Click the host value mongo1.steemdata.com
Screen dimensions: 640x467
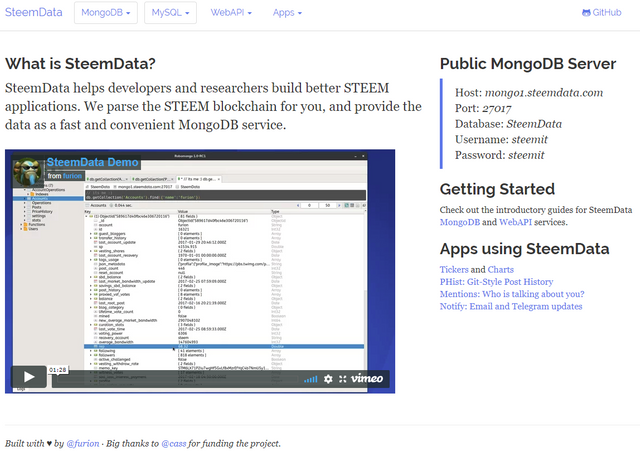544,93
